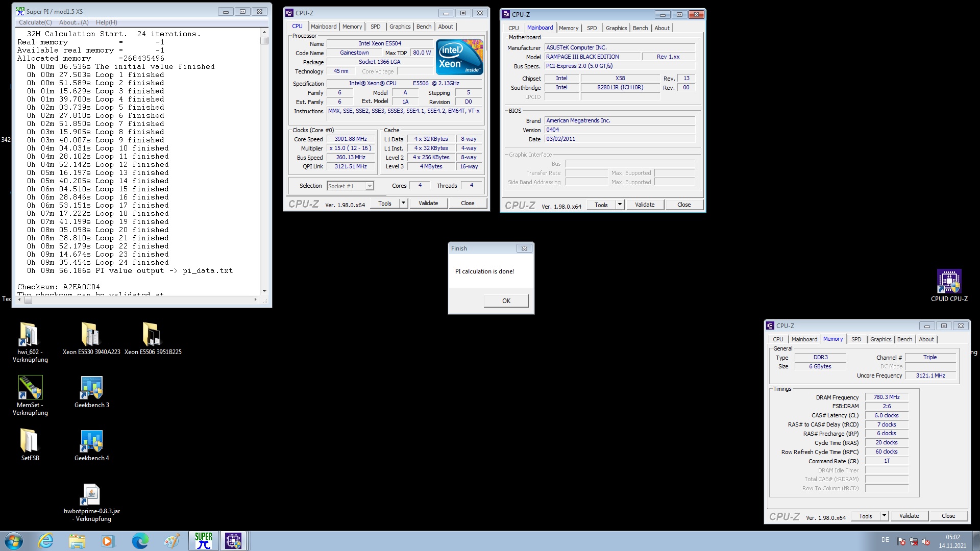The height and width of the screenshot is (551, 980).
Task: Open About tab in Memory window
Action: coord(926,339)
